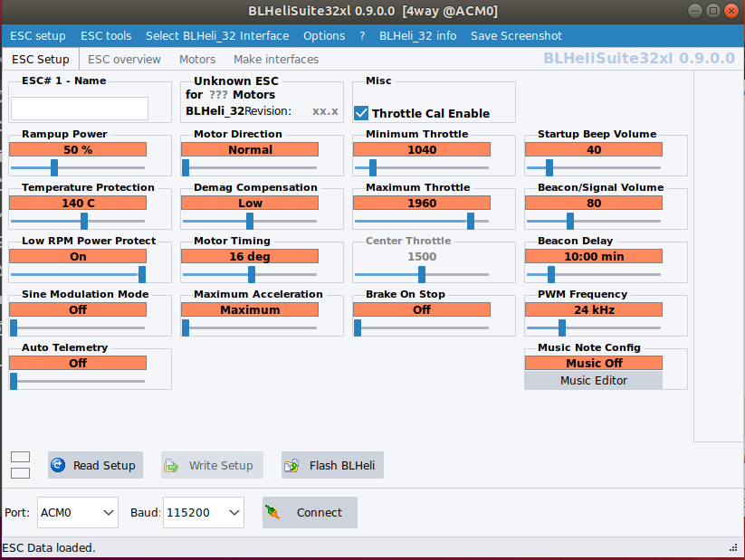This screenshot has height=560, width=745.
Task: Click the Demag Compensation slider handle
Action: point(250,221)
